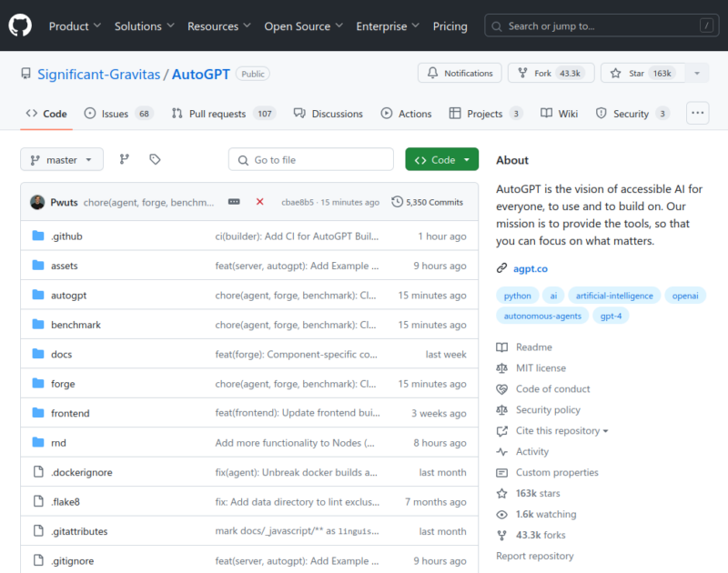Open the failed checks red X icon
Screen dimensions: 728x573
click(259, 203)
